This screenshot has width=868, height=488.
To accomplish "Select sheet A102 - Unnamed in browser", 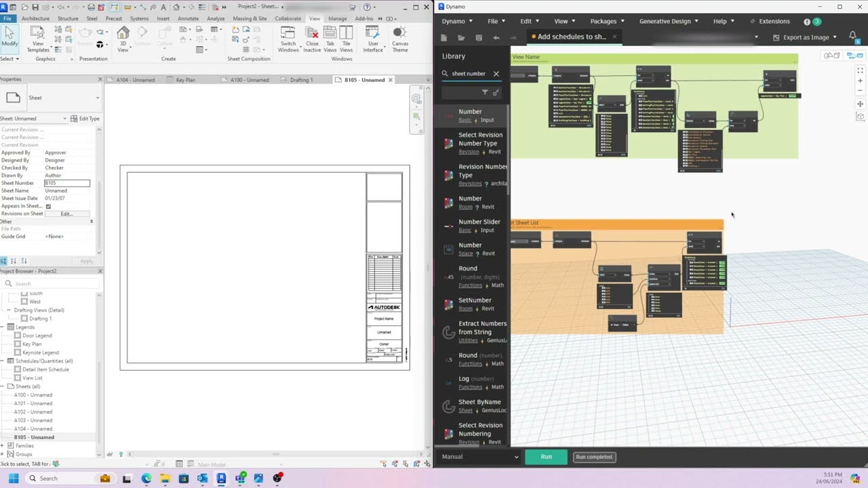I will click(33, 412).
